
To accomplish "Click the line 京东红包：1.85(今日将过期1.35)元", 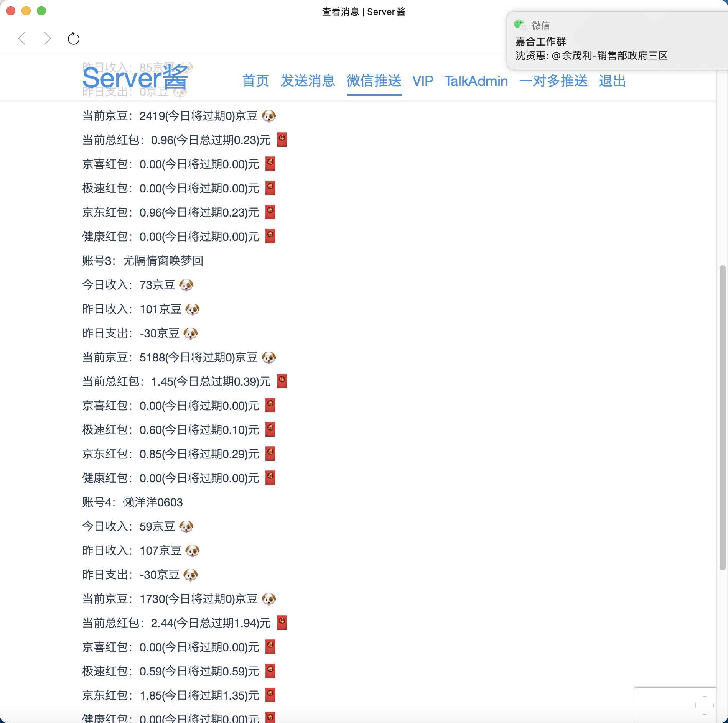I will point(179,695).
